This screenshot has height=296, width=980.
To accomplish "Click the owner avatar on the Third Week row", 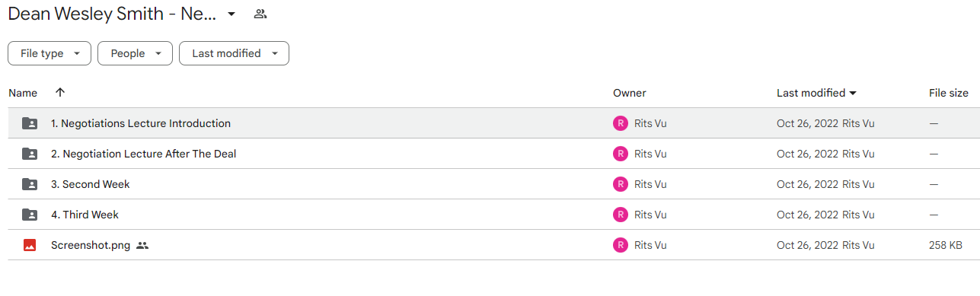I will 621,215.
